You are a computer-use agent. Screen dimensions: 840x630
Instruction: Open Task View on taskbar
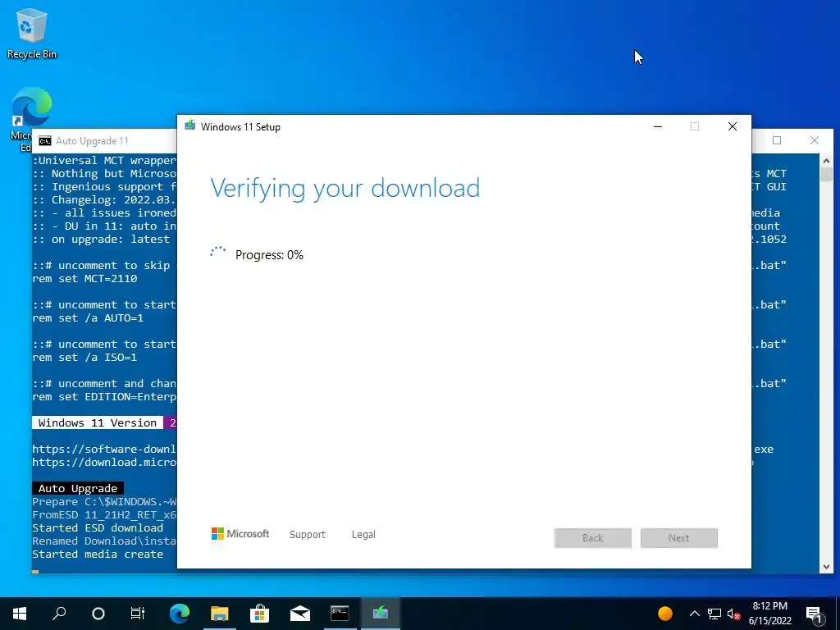click(138, 614)
